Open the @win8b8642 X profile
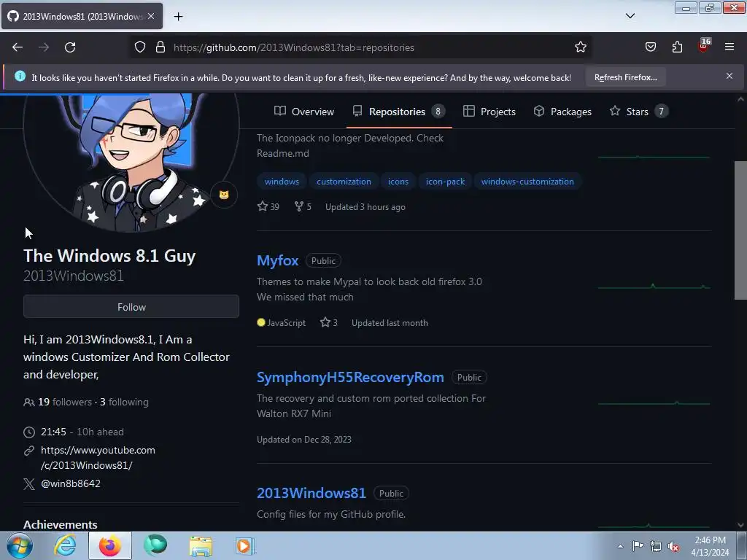This screenshot has width=747, height=560. (x=71, y=483)
